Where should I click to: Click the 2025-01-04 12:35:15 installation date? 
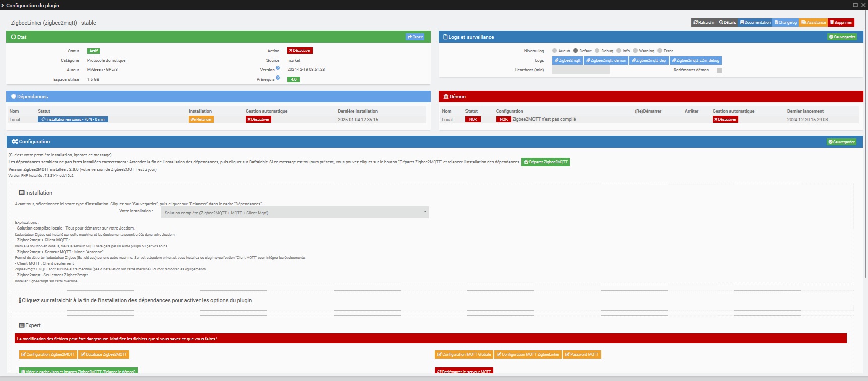click(358, 120)
